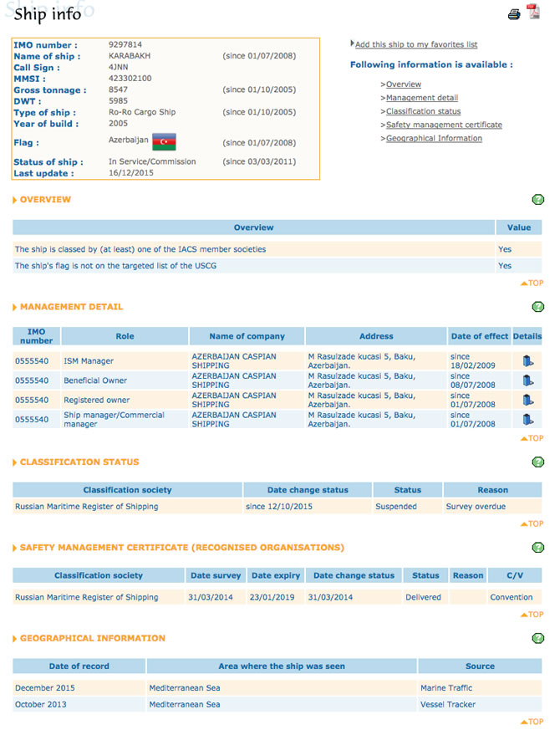Open the Management detail link

(421, 98)
